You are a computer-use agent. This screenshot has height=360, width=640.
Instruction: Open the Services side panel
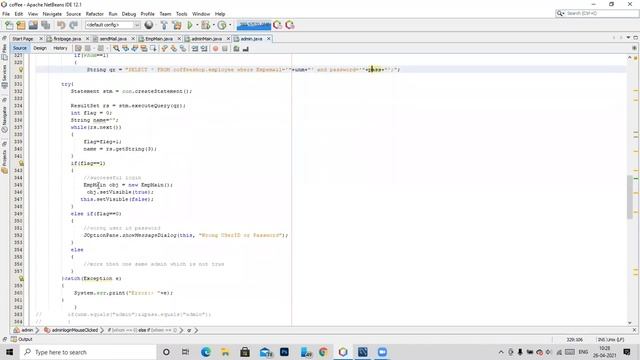pyautogui.click(x=4, y=76)
